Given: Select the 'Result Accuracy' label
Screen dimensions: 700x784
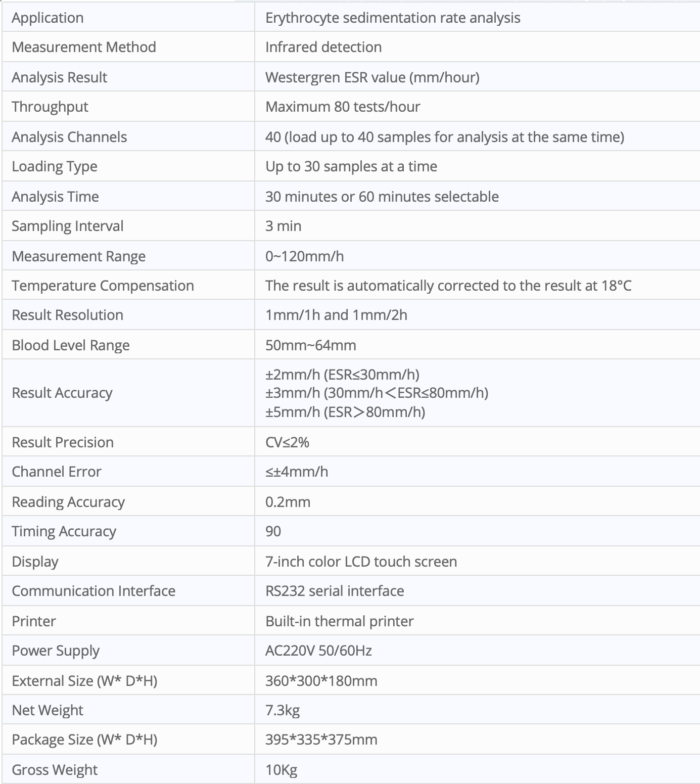Looking at the screenshot, I should (62, 393).
